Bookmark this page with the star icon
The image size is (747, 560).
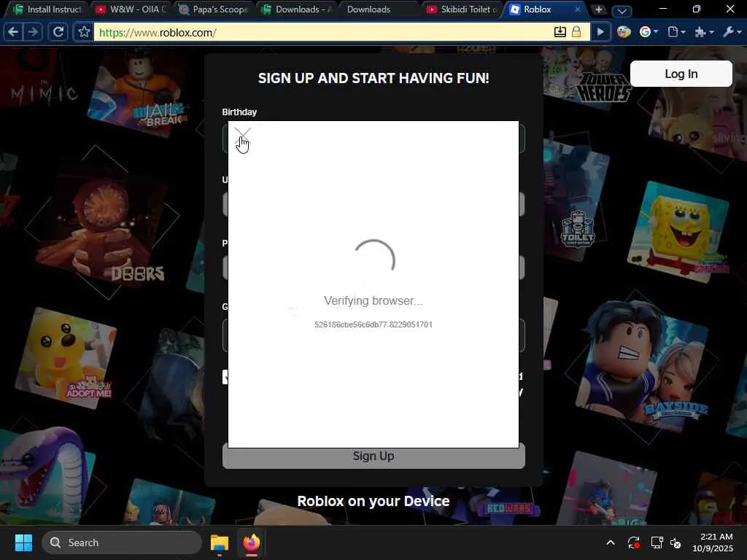pos(84,32)
